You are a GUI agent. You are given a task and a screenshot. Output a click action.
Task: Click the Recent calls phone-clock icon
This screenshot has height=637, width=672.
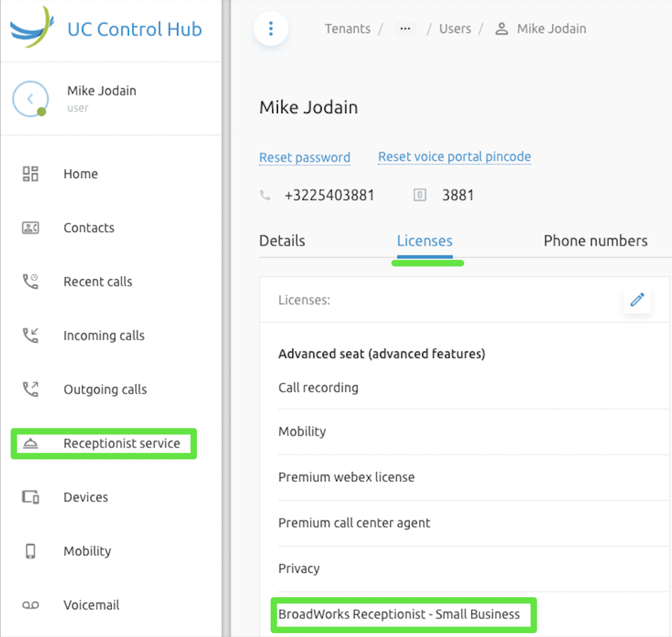[x=30, y=281]
